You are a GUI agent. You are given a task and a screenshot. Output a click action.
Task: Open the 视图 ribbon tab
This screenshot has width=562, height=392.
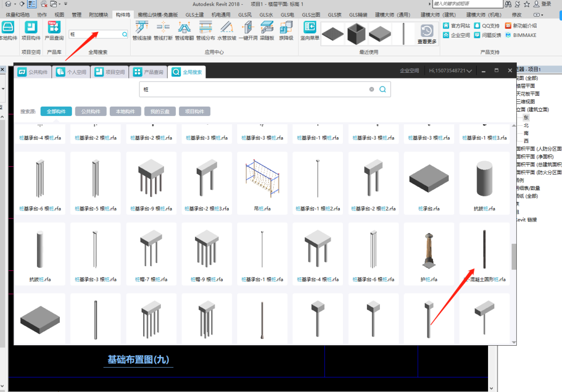(59, 15)
